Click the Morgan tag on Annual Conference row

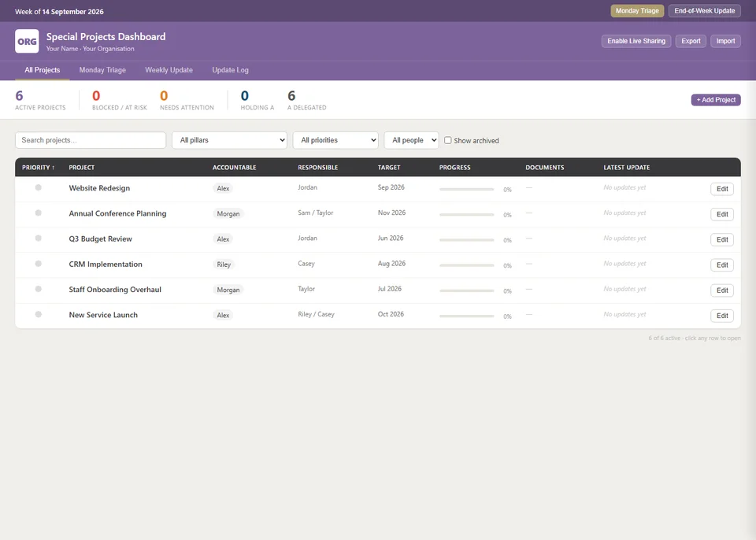click(x=228, y=213)
